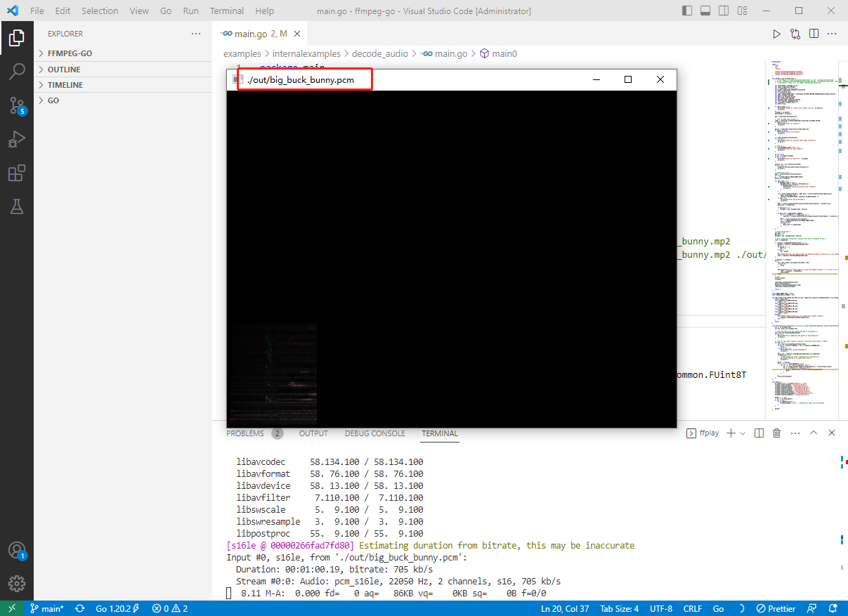
Task: Open the File menu
Action: pos(37,11)
